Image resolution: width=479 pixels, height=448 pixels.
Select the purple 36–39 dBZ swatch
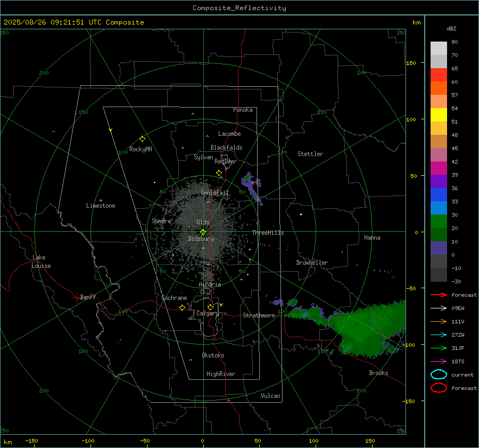(439, 182)
